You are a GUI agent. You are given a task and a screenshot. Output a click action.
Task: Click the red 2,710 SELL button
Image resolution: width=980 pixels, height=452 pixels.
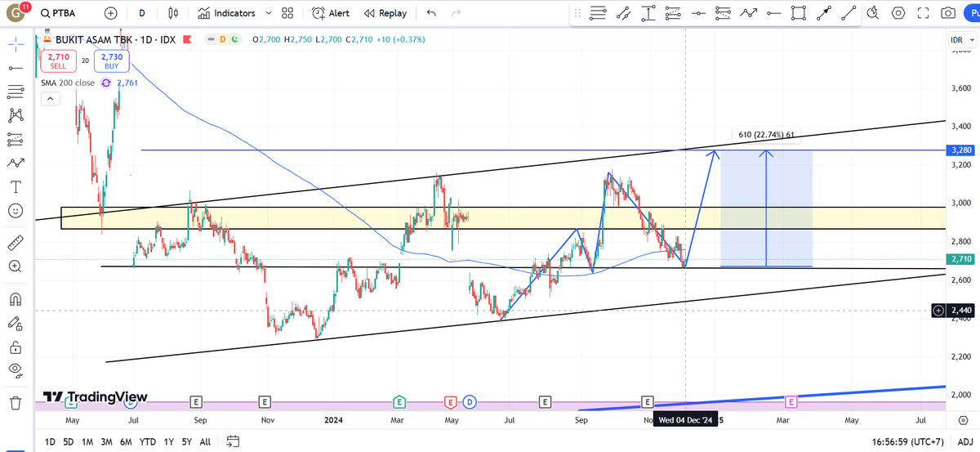[58, 61]
